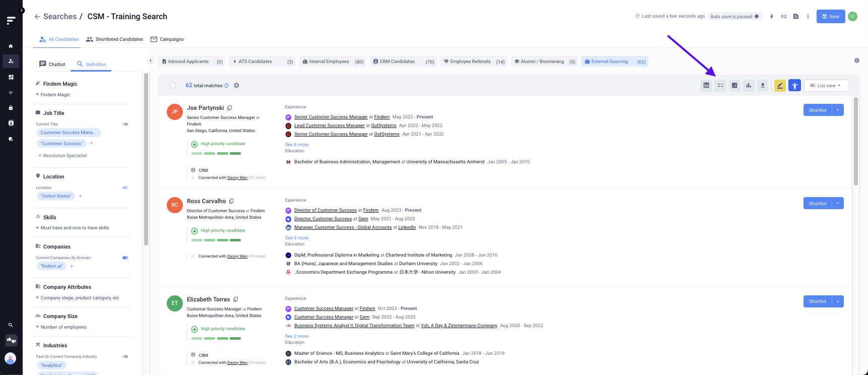Viewport: 868px width, 375px height.
Task: Click the blue accessibility figure icon
Action: [x=794, y=86]
